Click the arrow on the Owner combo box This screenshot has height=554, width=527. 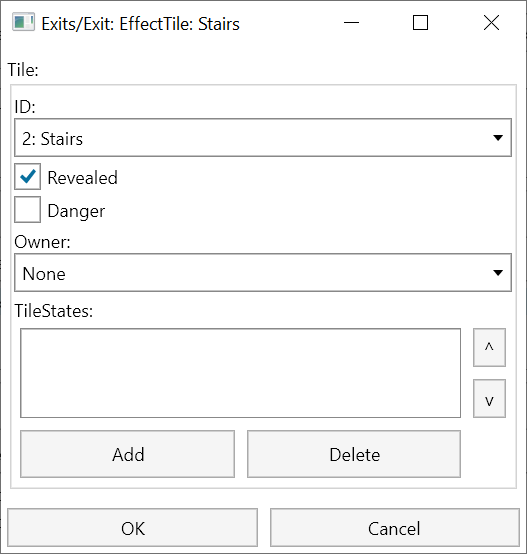point(498,273)
